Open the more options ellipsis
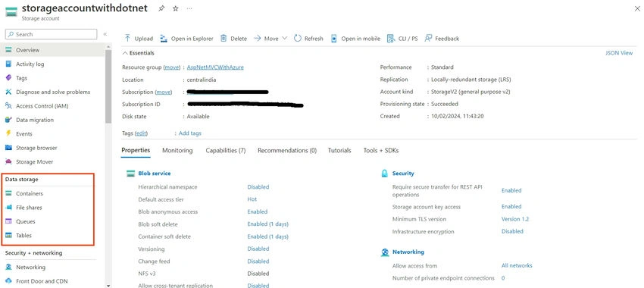The height and width of the screenshot is (288, 644). coord(189,8)
